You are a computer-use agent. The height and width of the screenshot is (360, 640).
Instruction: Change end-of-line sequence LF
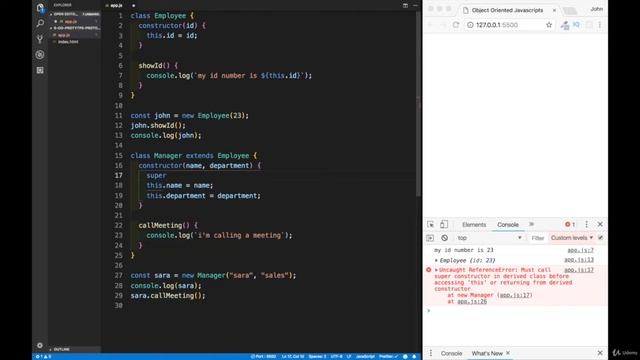click(x=349, y=356)
